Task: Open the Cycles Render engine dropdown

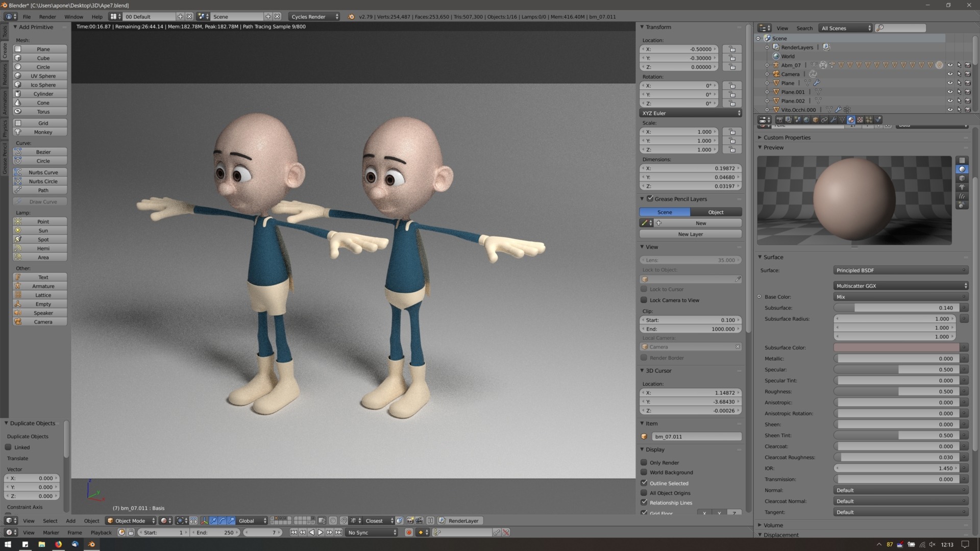Action: (x=314, y=16)
